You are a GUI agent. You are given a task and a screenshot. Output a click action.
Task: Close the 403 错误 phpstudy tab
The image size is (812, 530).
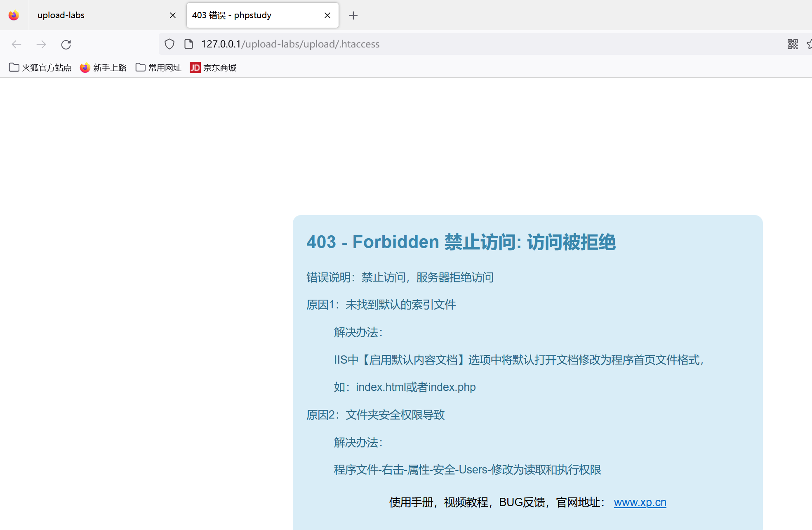point(327,15)
